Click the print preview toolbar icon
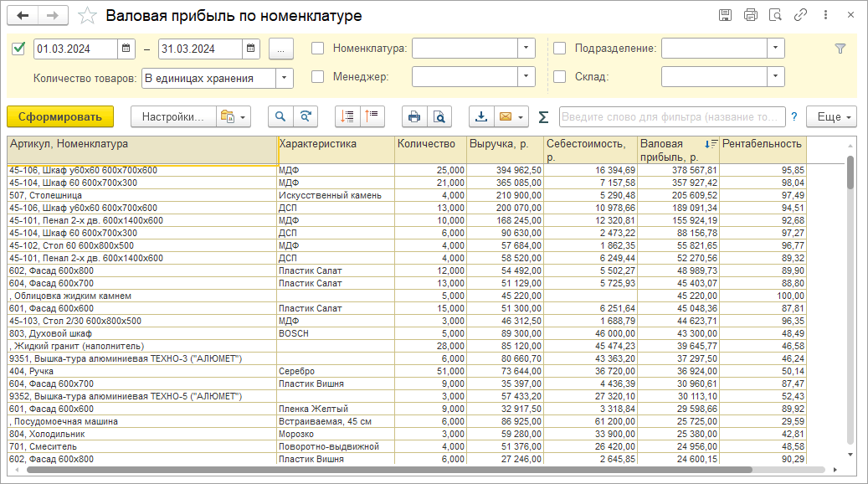 437,116
